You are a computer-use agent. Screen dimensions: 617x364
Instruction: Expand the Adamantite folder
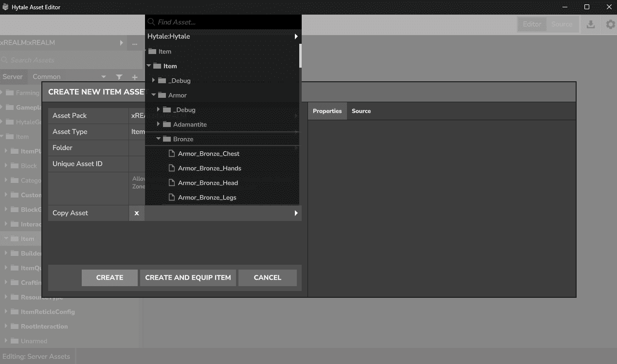(x=159, y=125)
